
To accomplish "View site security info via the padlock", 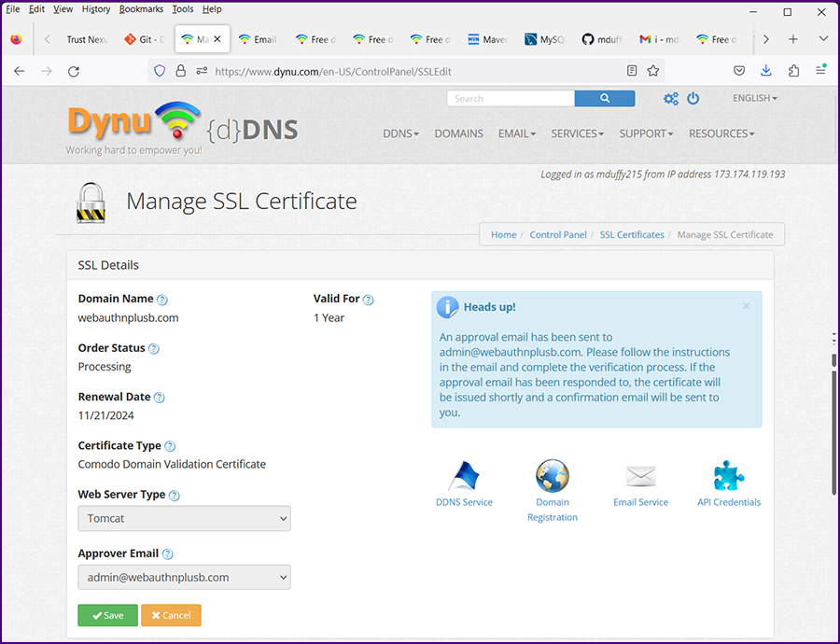I will [x=181, y=71].
